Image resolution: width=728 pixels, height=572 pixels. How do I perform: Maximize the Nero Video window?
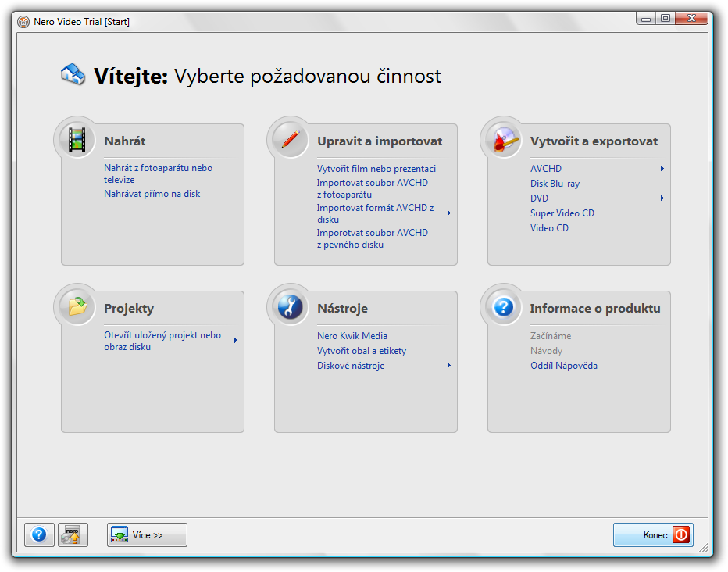click(666, 19)
